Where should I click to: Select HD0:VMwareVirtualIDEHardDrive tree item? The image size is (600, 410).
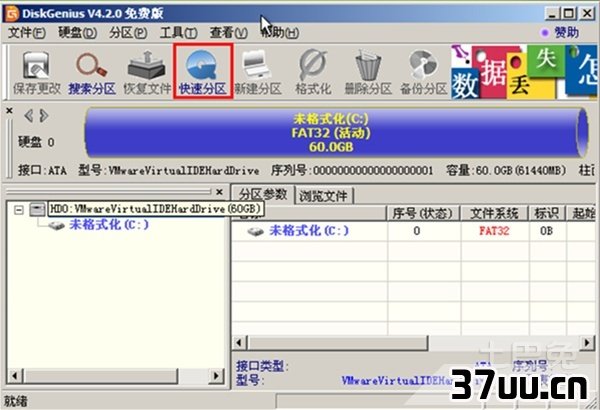coord(155,209)
